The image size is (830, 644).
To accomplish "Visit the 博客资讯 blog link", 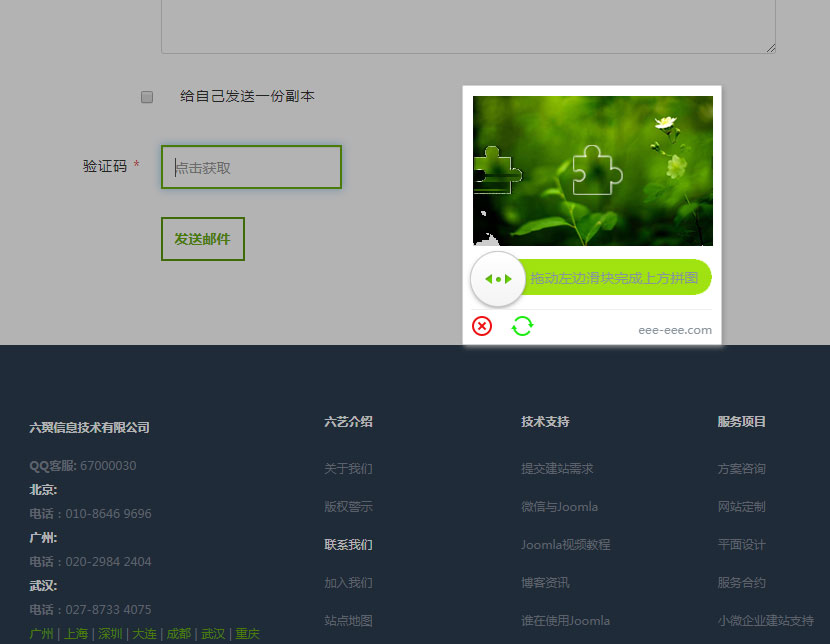I will pyautogui.click(x=545, y=583).
